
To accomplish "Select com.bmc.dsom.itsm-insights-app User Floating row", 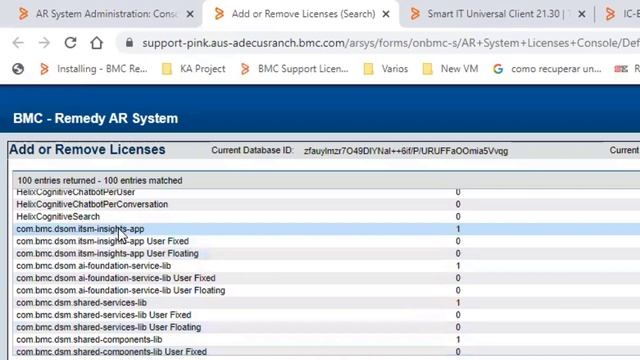I will pyautogui.click(x=327, y=253).
